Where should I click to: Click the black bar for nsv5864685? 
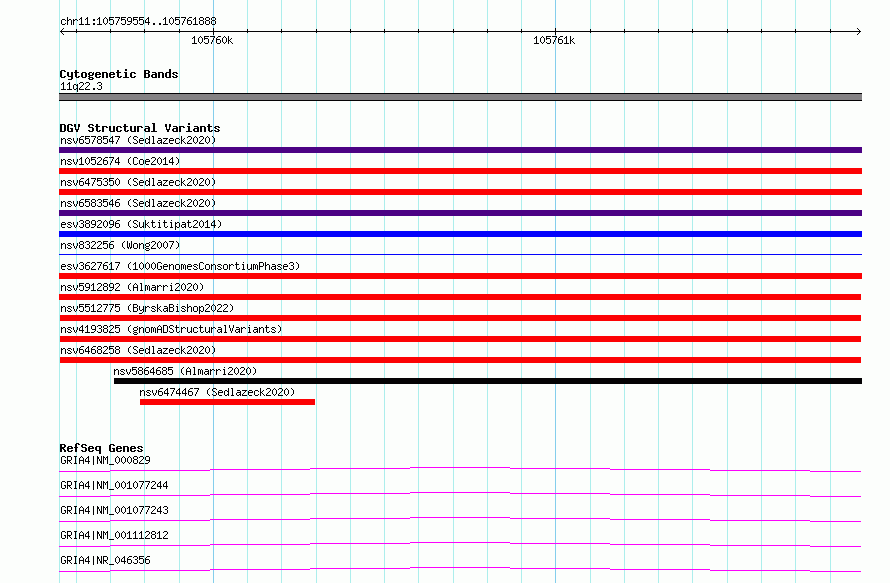[x=488, y=381]
